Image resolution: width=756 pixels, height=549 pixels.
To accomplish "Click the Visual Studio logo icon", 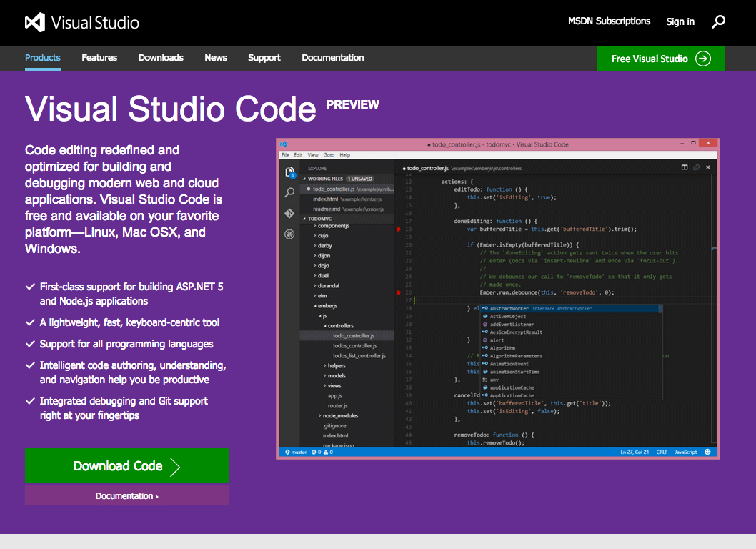I will tap(35, 22).
